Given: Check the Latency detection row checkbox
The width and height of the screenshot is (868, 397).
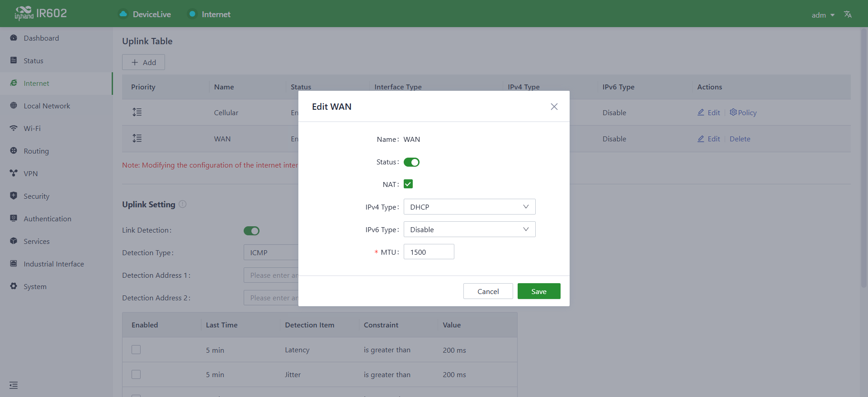Looking at the screenshot, I should point(136,350).
